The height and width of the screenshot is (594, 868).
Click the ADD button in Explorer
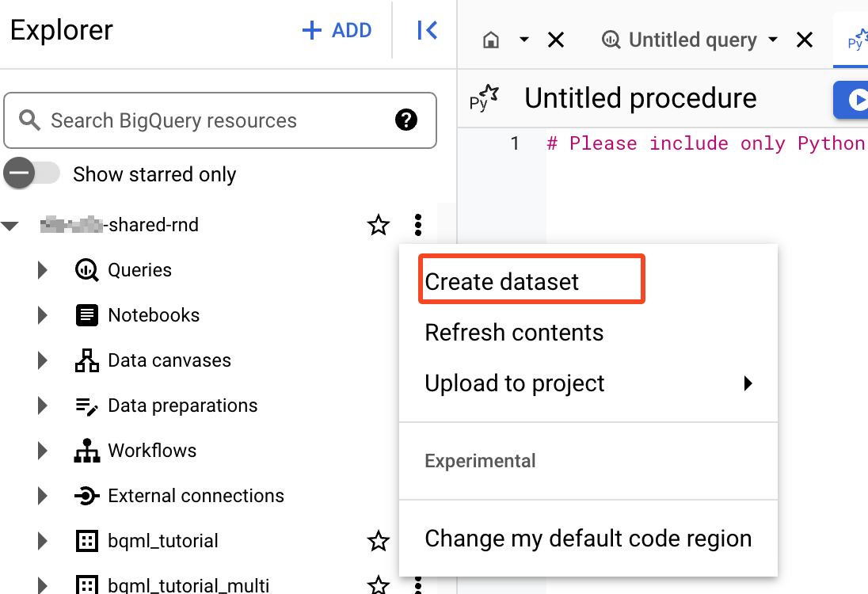click(337, 29)
